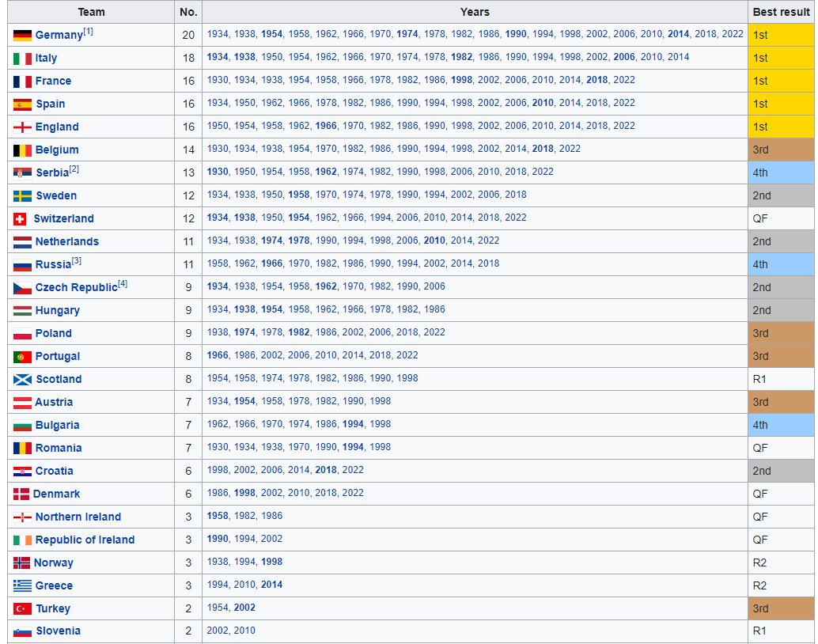Open the bold 1958 link in Sweden's row
This screenshot has height=644, width=818.
click(299, 195)
